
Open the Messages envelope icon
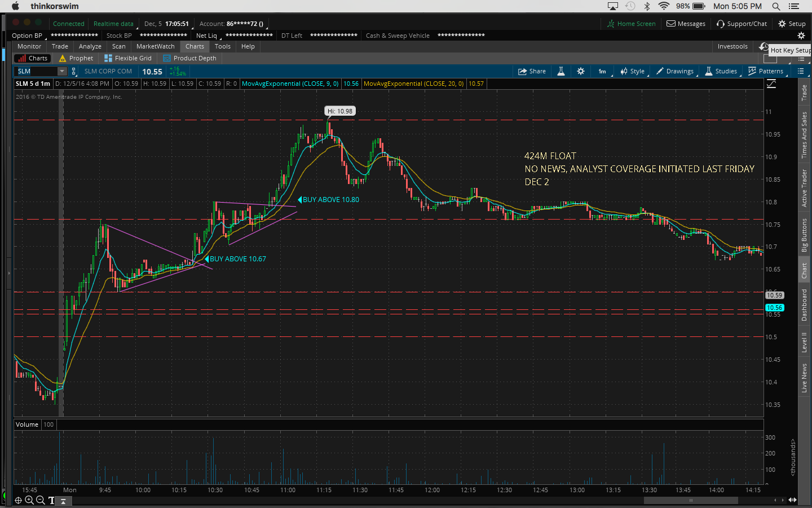[x=671, y=24]
